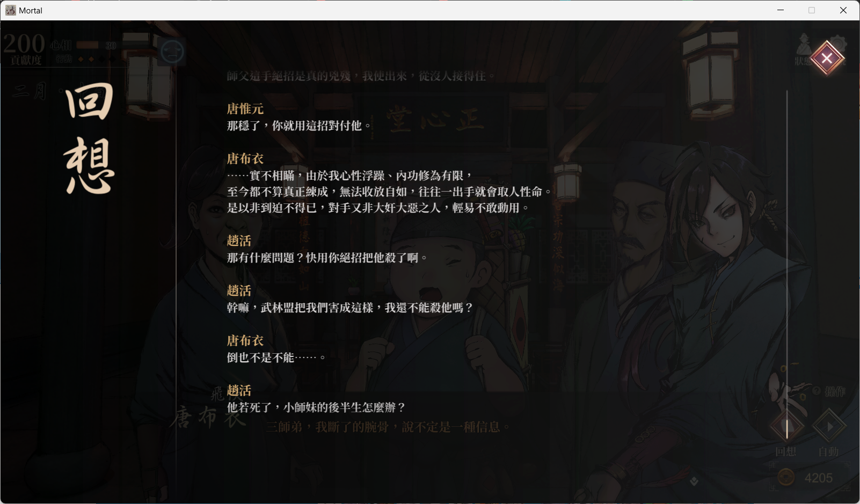
Task: Select the 貢獻度 200 counter
Action: (24, 44)
